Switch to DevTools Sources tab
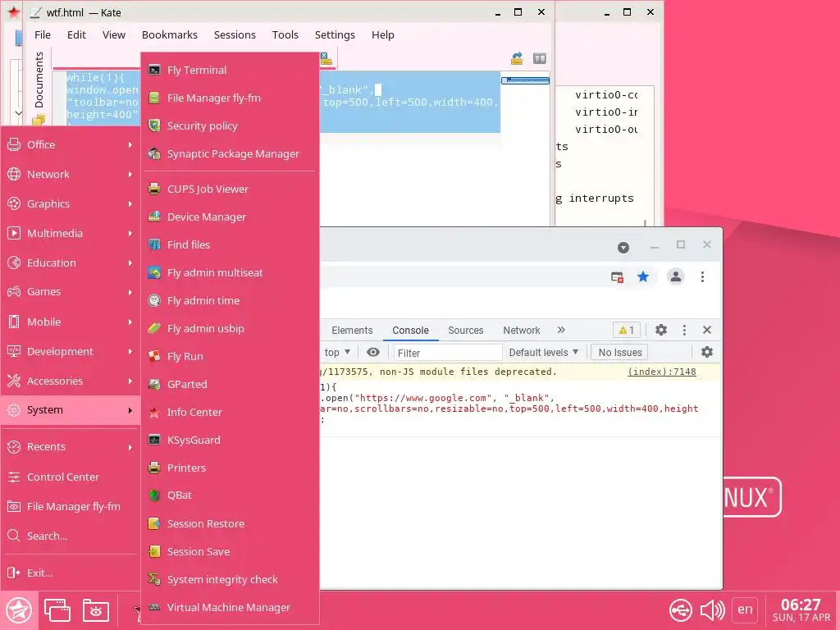 [x=466, y=331]
